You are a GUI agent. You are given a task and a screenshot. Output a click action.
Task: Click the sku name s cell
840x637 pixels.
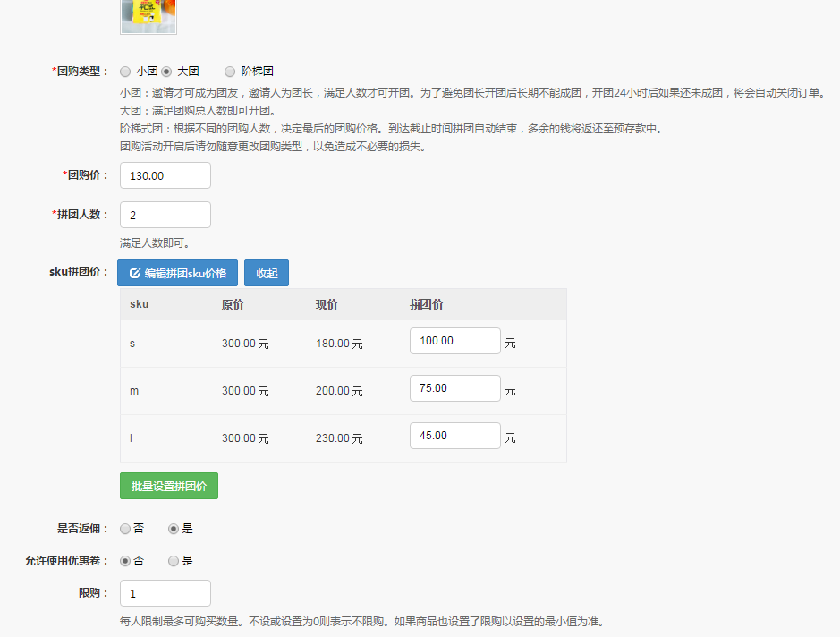pyautogui.click(x=132, y=344)
